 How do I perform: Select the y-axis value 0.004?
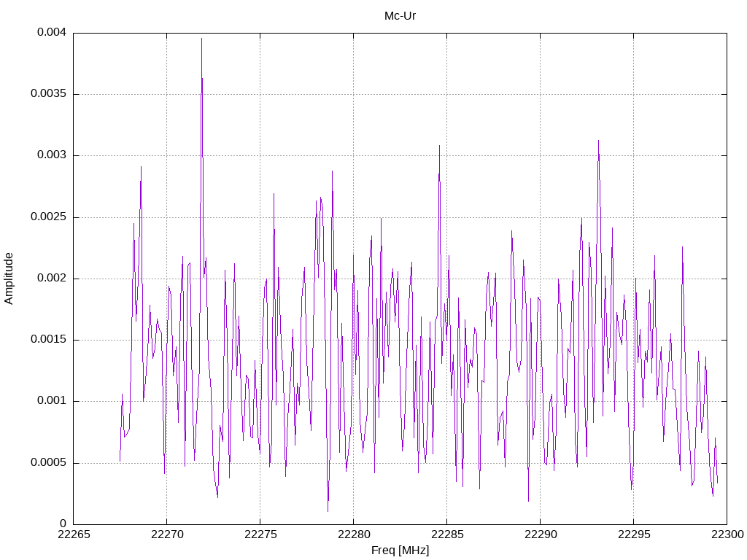coord(52,32)
